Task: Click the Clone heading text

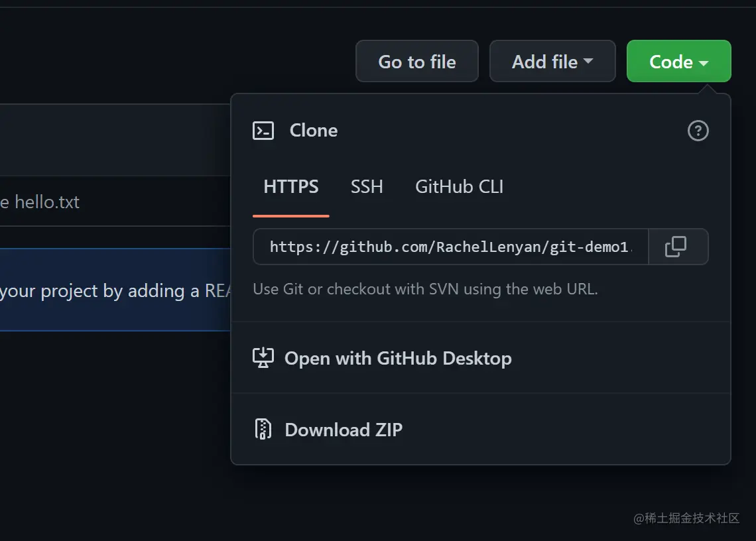Action: point(314,131)
